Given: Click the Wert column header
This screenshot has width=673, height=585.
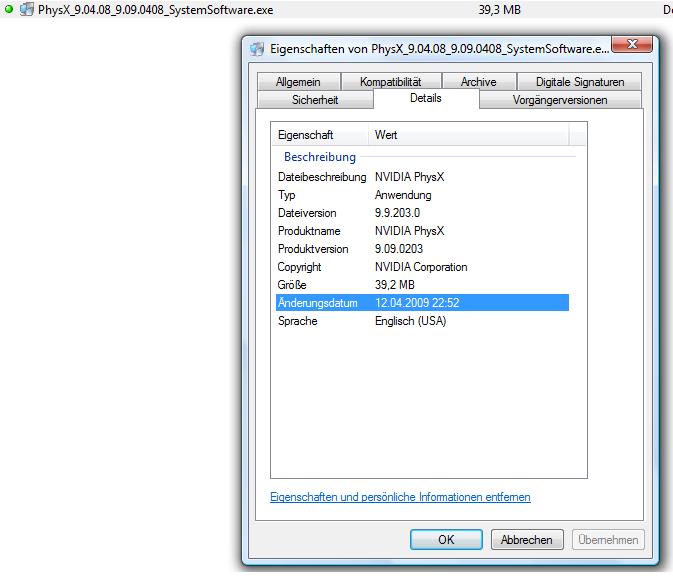Looking at the screenshot, I should pyautogui.click(x=469, y=135).
